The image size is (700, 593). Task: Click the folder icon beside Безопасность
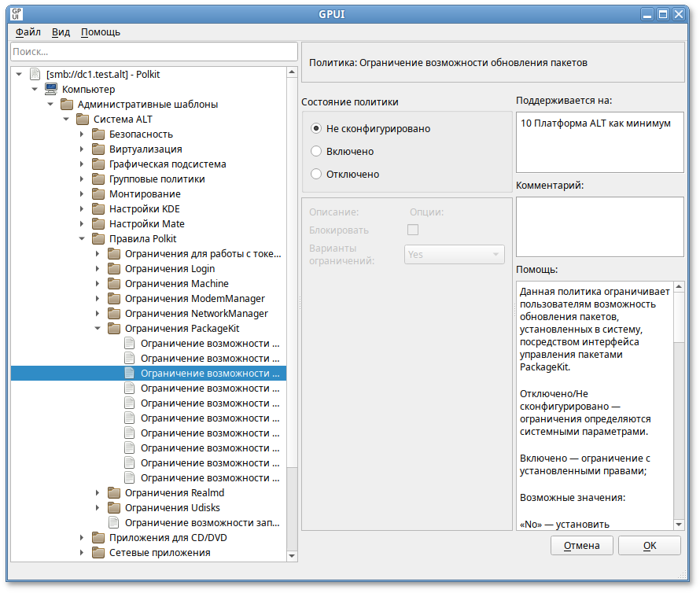[98, 134]
